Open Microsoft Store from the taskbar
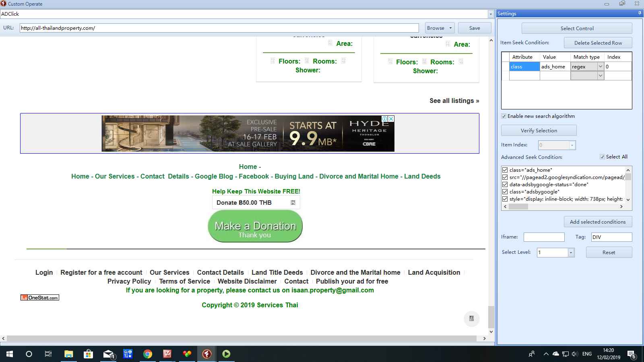Screen dimensions: 644x362 pos(88,354)
